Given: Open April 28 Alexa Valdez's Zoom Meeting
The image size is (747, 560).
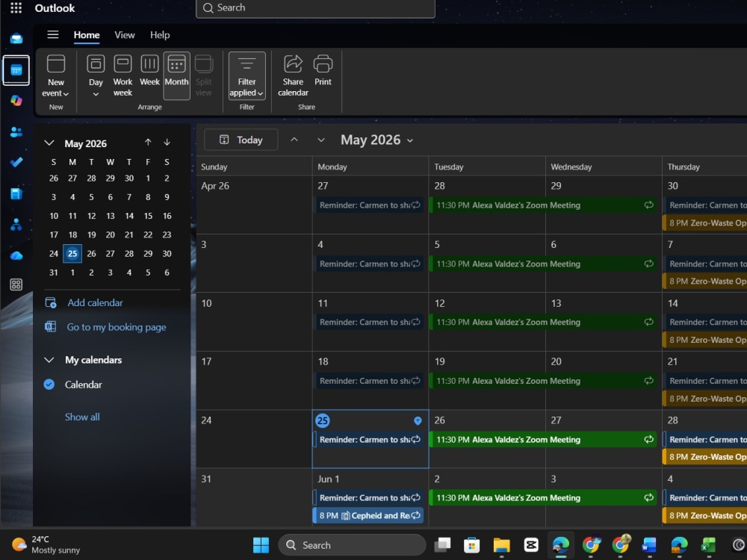Looking at the screenshot, I should click(543, 205).
